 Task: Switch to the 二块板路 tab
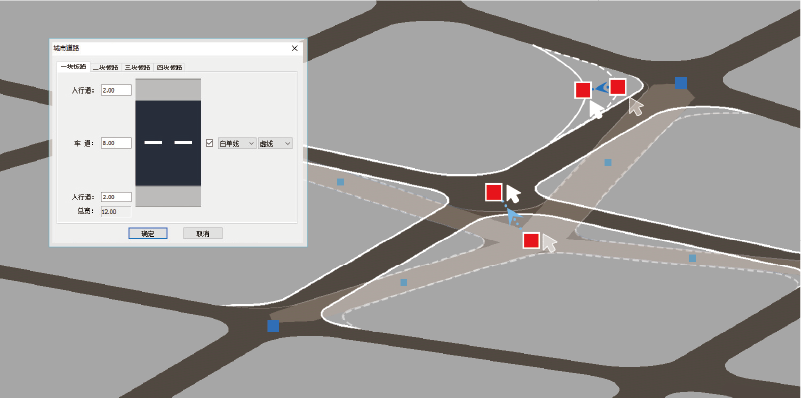click(x=106, y=67)
